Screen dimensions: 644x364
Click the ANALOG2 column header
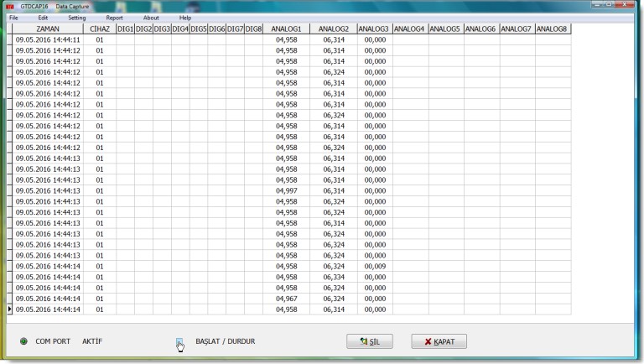tap(334, 29)
